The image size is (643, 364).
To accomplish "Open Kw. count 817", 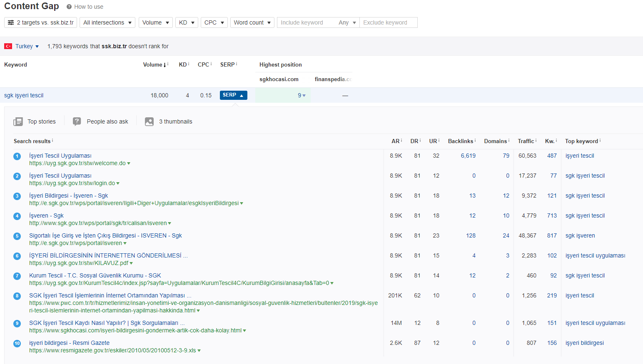I will pos(552,235).
